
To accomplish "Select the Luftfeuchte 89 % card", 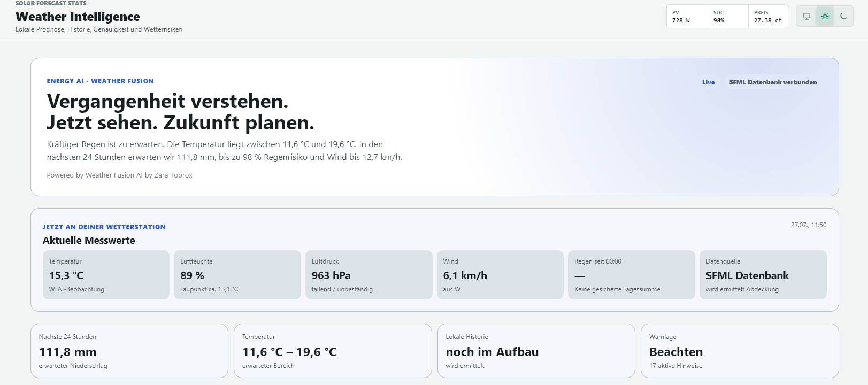I will point(237,275).
